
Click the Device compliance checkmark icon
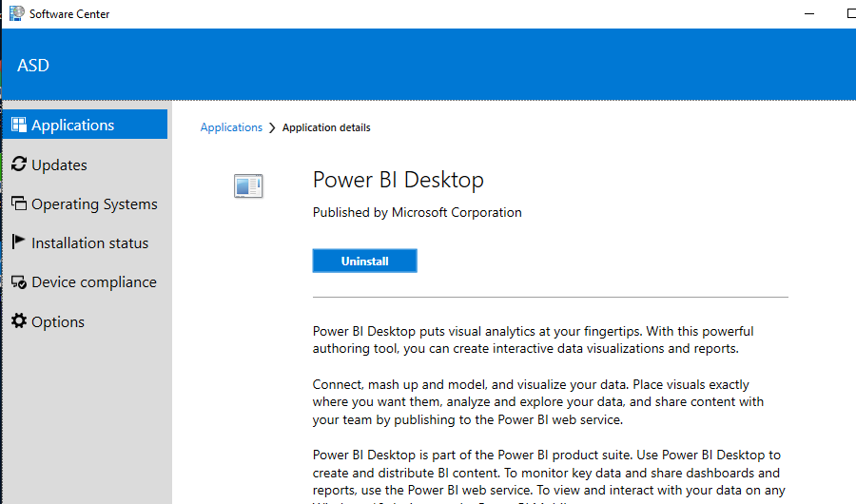pos(19,281)
